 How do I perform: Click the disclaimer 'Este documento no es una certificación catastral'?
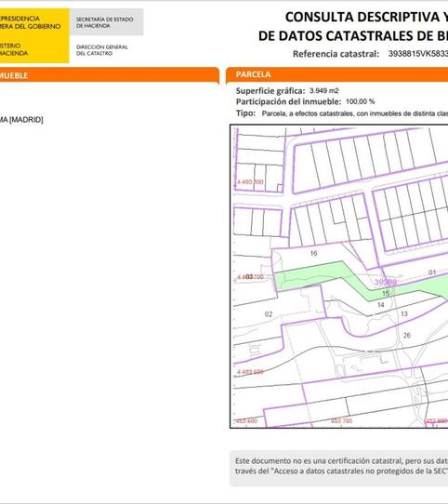tap(319, 460)
